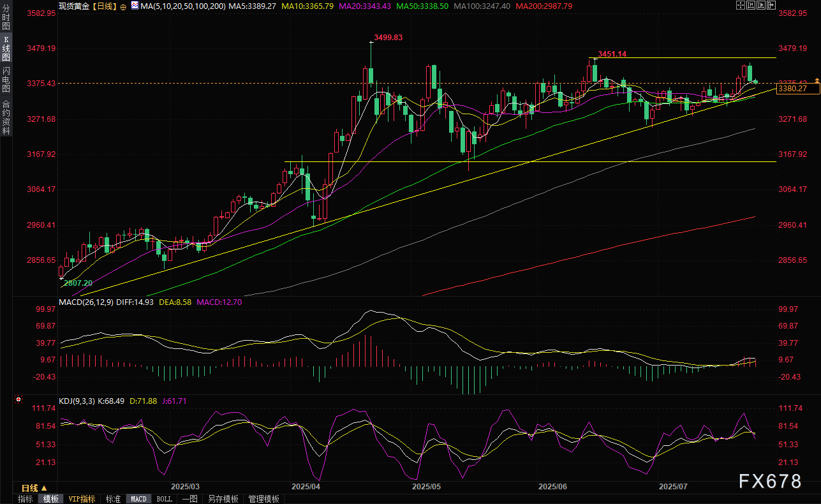Click the small KDJ panel settings icon
Viewport: 821px width, 504px height.
[18, 401]
